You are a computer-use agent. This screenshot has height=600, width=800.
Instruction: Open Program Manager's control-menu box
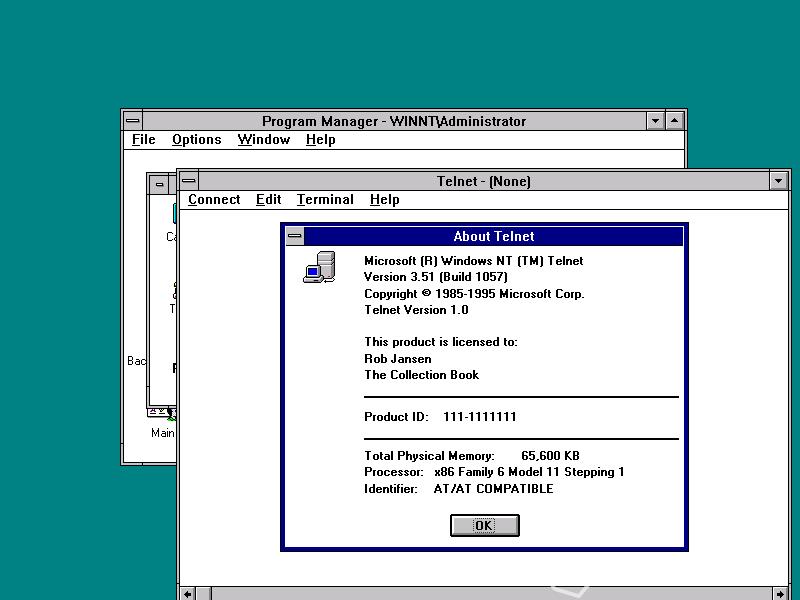pos(133,121)
